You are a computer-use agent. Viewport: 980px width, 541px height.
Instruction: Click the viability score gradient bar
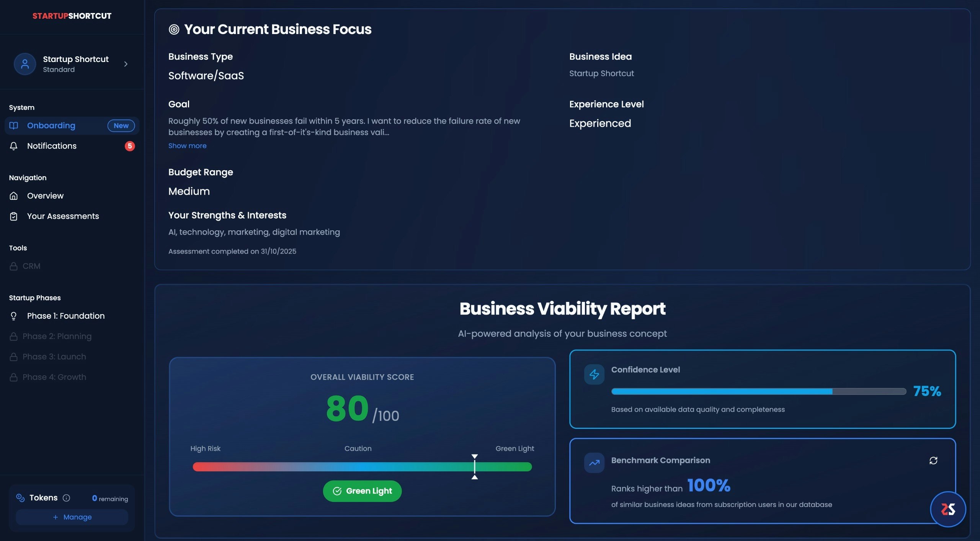coord(362,467)
